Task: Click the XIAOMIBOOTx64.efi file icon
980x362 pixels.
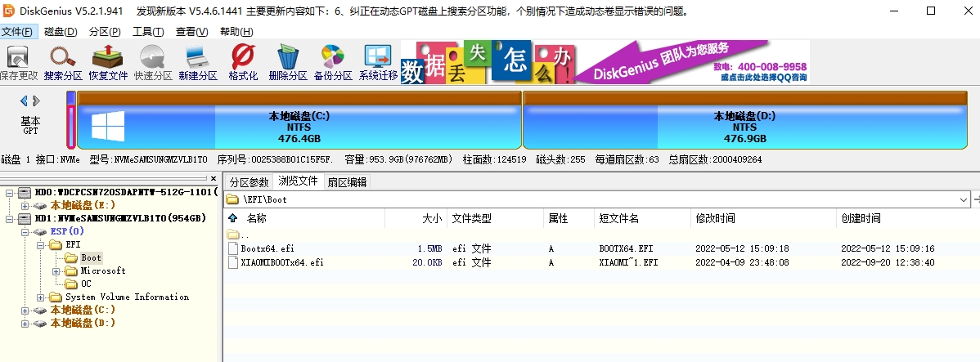Action: [235, 263]
